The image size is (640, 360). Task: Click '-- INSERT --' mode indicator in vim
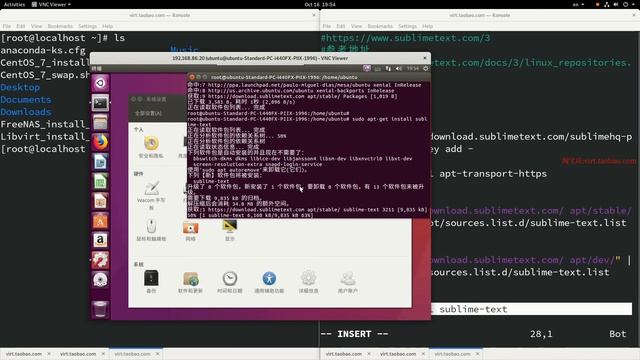(x=354, y=334)
